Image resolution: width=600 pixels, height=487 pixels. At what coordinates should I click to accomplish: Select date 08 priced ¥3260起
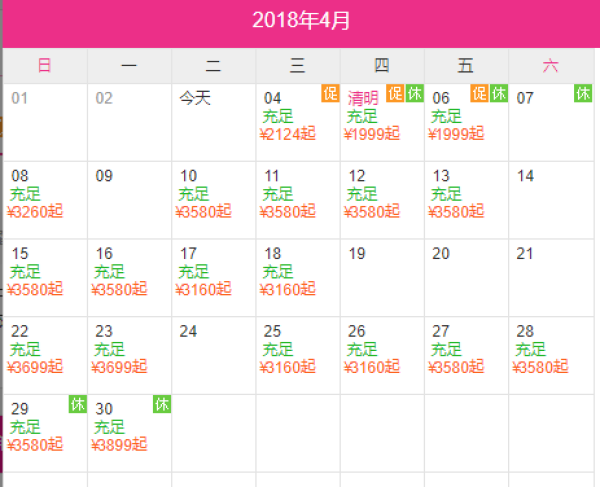click(x=45, y=200)
